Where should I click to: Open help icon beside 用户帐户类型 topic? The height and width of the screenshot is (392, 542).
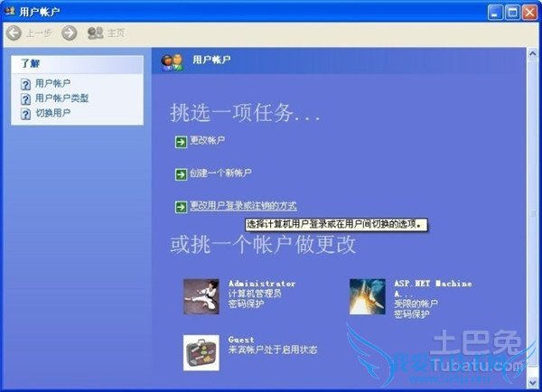(25, 98)
